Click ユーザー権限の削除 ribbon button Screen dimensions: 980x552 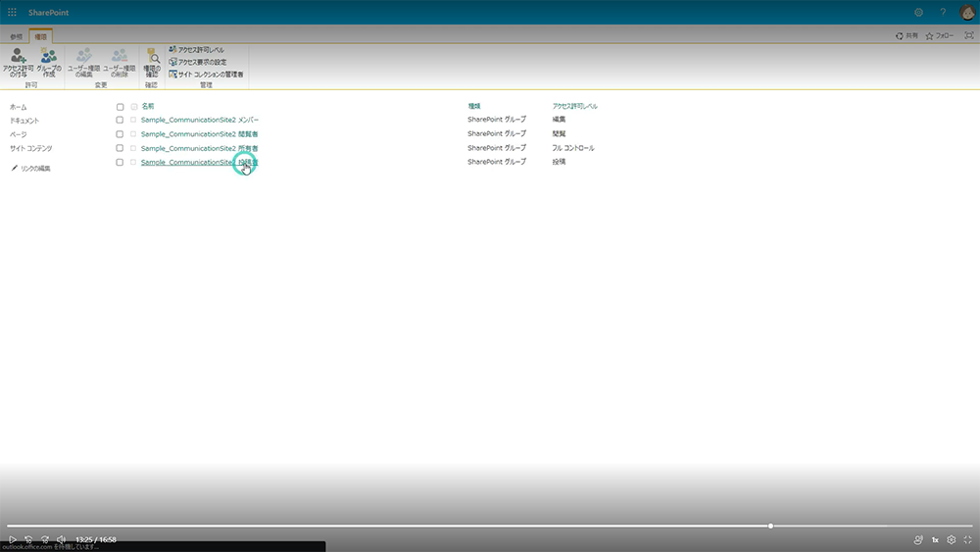(119, 63)
